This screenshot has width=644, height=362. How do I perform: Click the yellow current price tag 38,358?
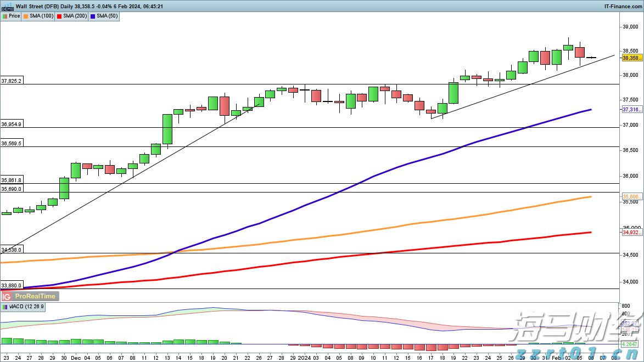632,58
